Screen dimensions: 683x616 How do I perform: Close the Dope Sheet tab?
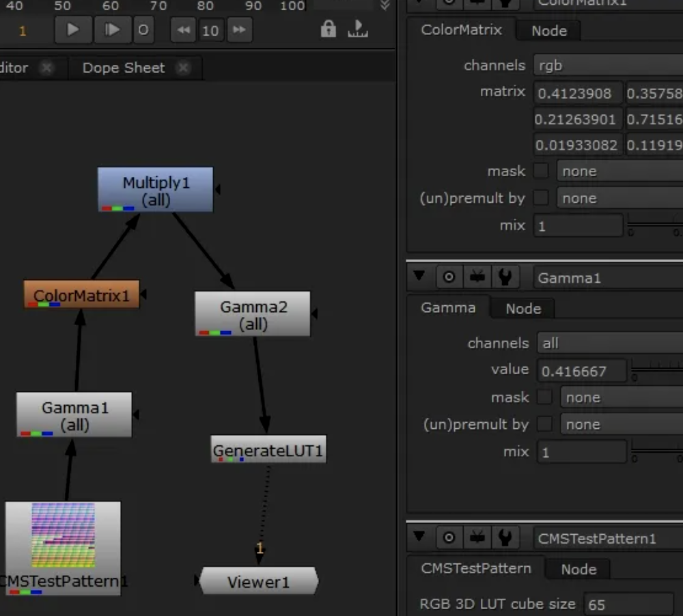184,68
